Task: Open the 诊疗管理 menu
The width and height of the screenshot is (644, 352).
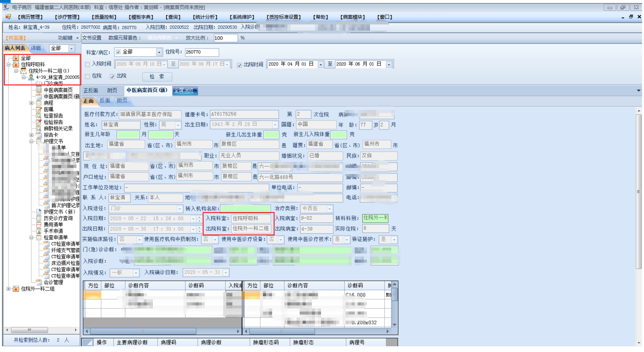Action: coord(67,17)
